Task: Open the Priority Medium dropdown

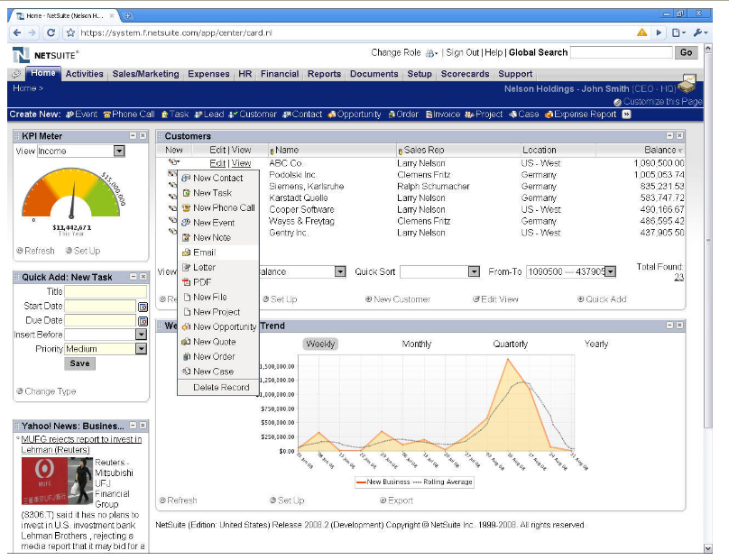Action: click(x=142, y=349)
